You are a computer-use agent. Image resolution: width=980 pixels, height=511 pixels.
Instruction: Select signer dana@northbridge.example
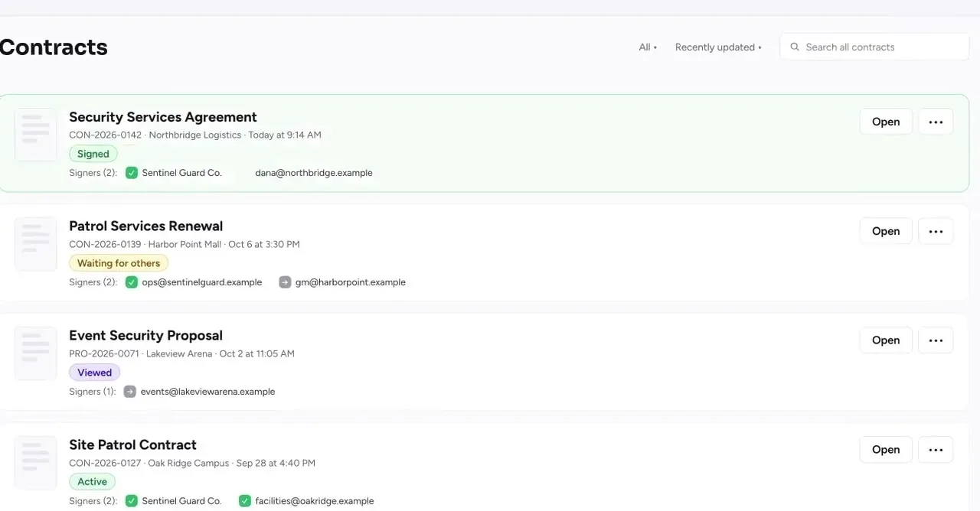314,173
